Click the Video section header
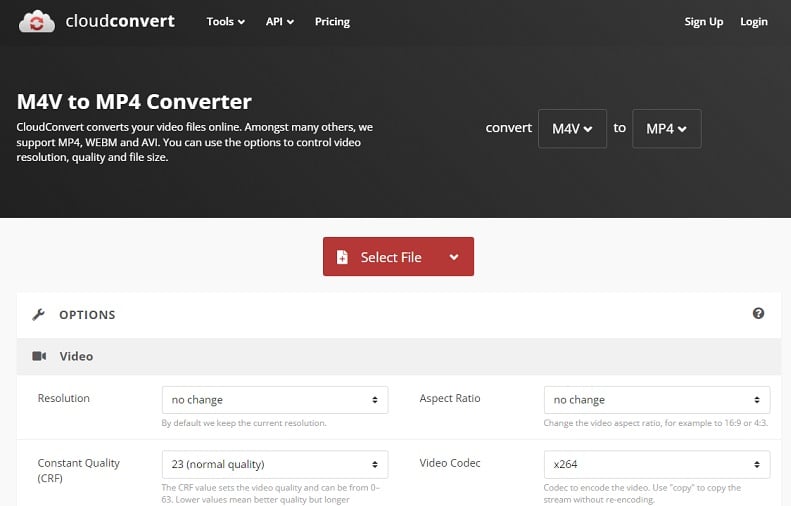This screenshot has width=791, height=506. coord(399,356)
